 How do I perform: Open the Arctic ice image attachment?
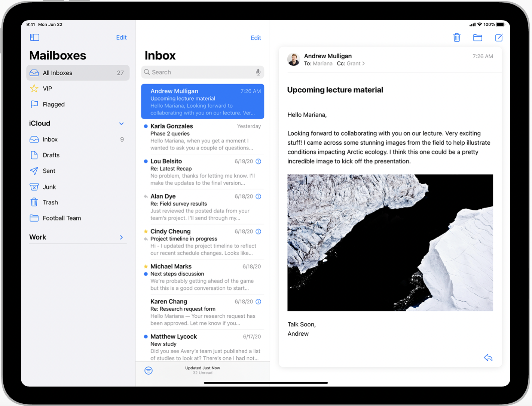(390, 243)
